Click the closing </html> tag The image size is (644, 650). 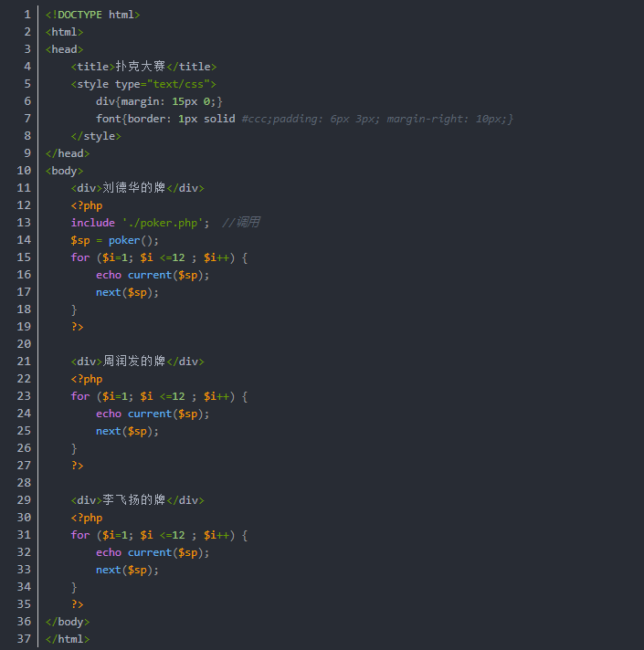[x=68, y=639]
